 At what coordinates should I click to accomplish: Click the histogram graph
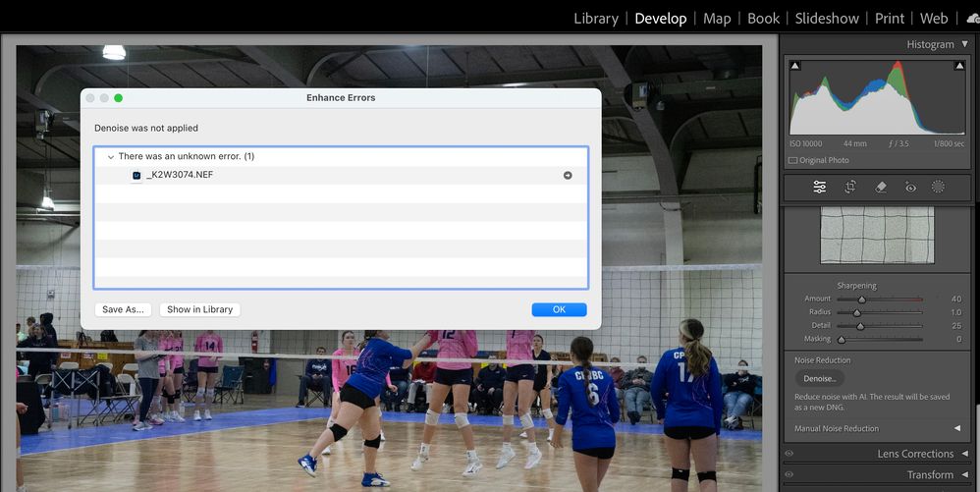click(878, 97)
